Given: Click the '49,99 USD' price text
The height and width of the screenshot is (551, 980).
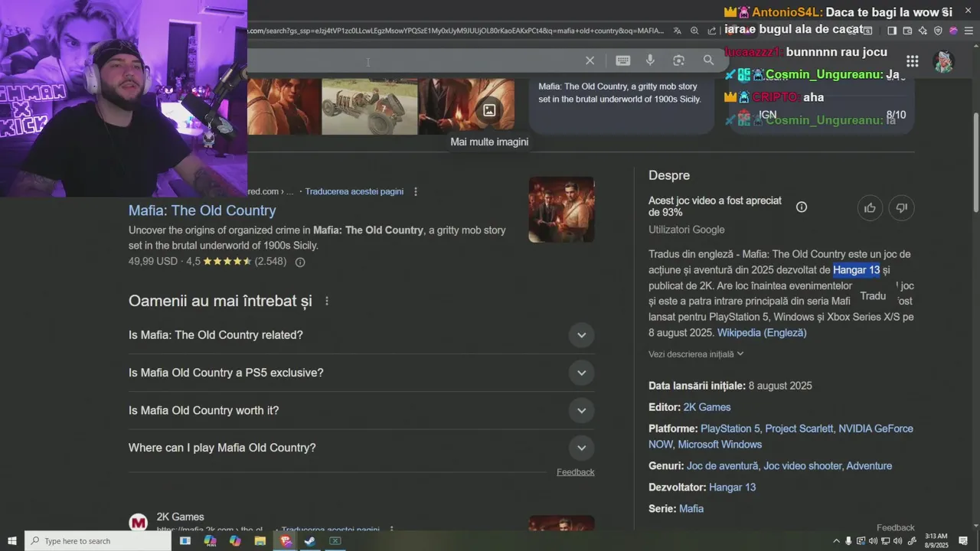Looking at the screenshot, I should pos(153,262).
